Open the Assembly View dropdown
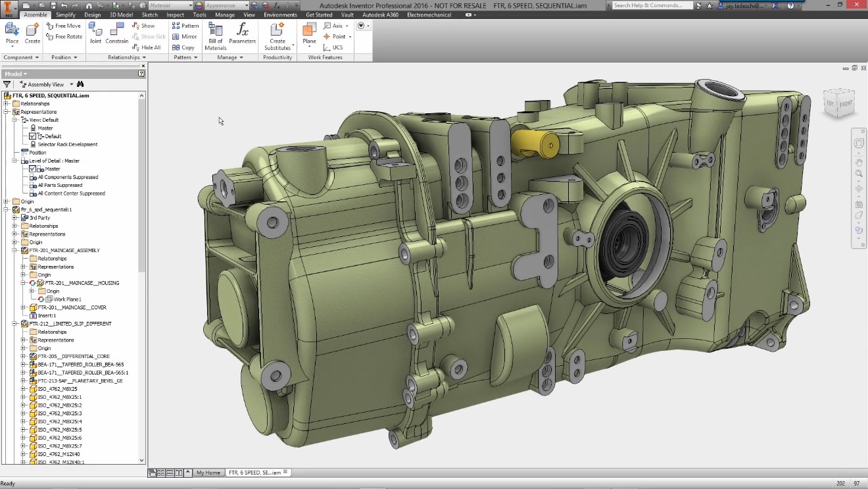This screenshot has width=868, height=489. click(x=46, y=84)
